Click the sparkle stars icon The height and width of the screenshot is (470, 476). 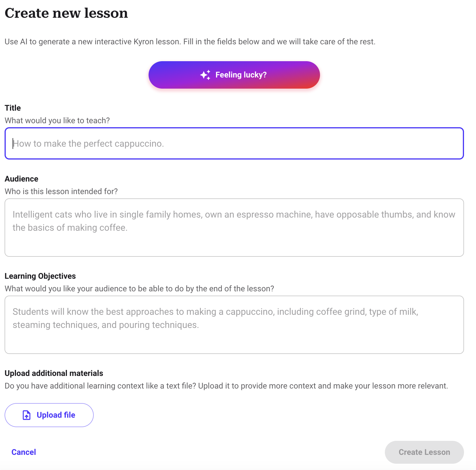(x=205, y=75)
